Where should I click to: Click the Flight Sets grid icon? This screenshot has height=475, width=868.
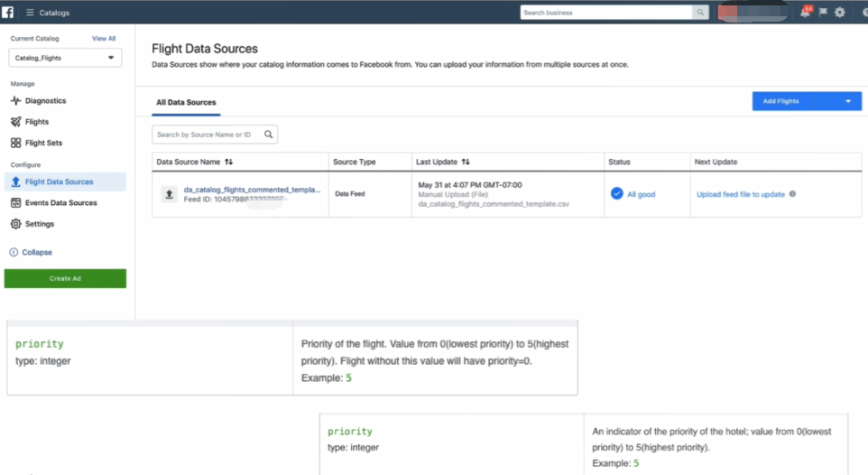coord(15,143)
